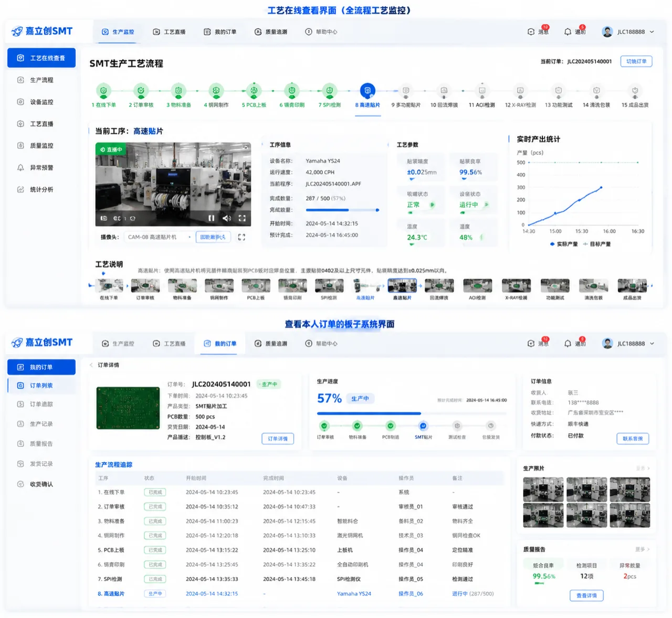Viewport: 672px width, 618px height.
Task: Click the 完成数量 progress bar handle
Action: [x=377, y=210]
